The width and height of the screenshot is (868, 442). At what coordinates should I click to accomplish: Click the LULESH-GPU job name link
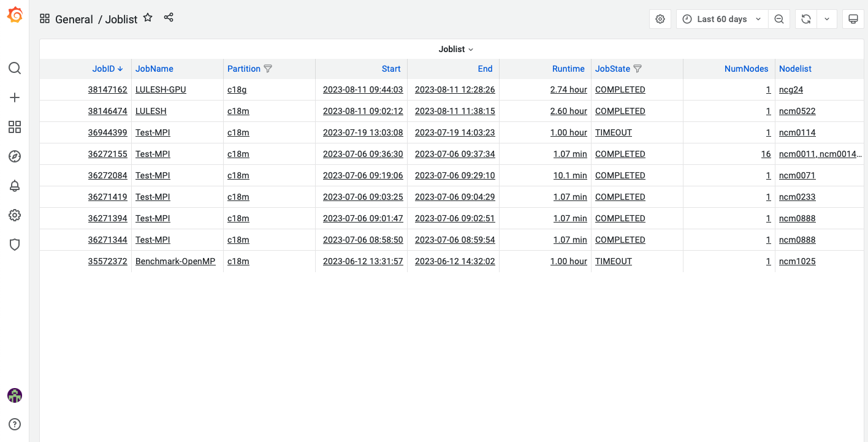click(x=161, y=90)
